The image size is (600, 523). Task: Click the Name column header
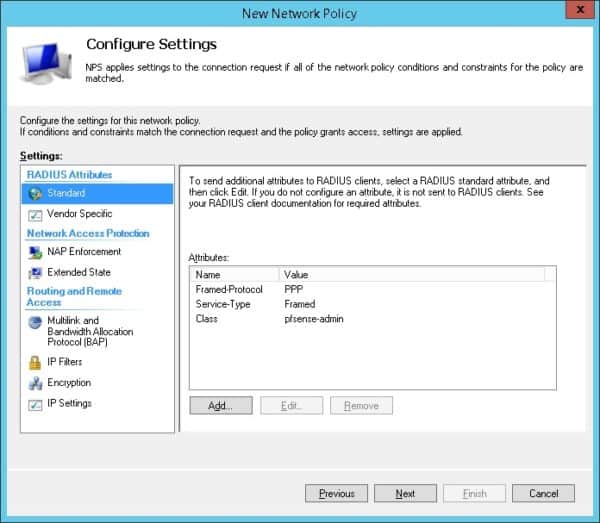pyautogui.click(x=235, y=274)
